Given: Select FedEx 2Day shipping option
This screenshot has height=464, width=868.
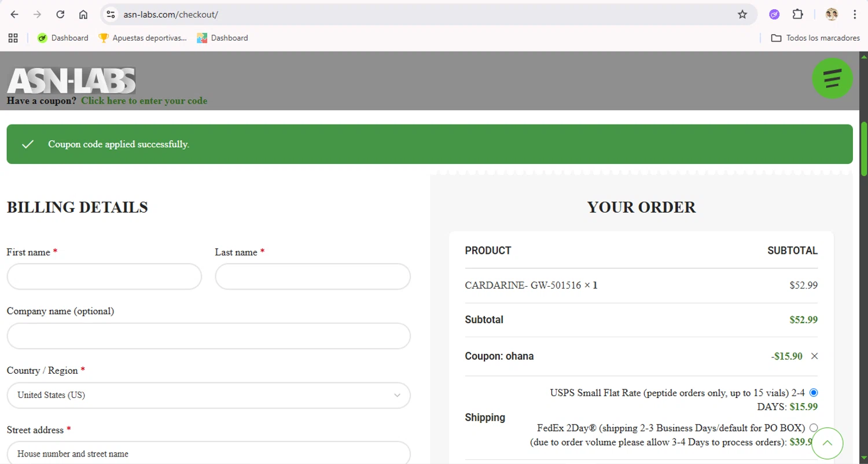Looking at the screenshot, I should 814,428.
